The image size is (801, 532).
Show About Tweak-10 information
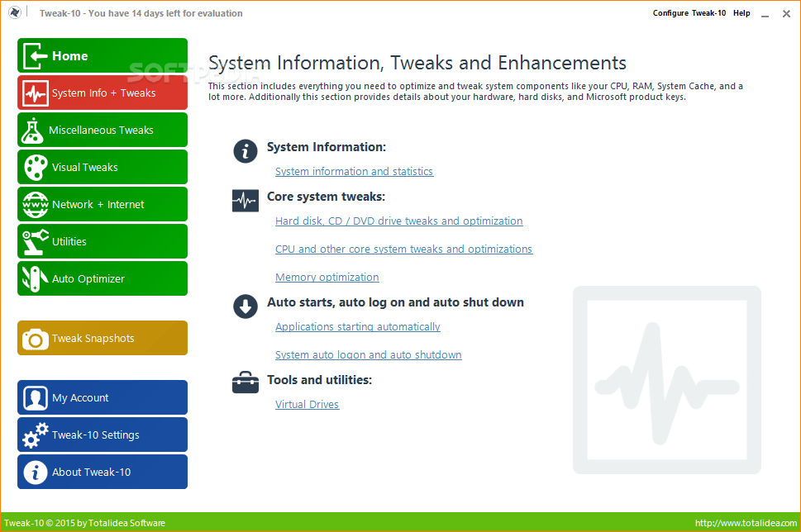click(103, 472)
